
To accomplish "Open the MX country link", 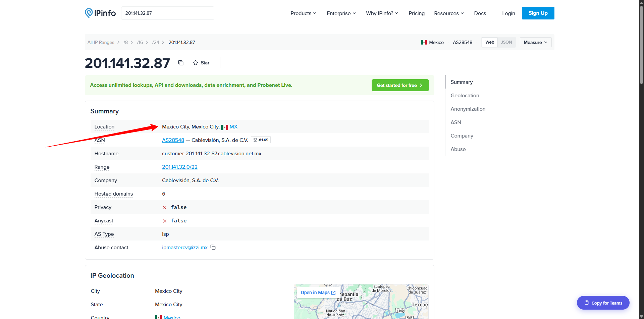I will (233, 127).
